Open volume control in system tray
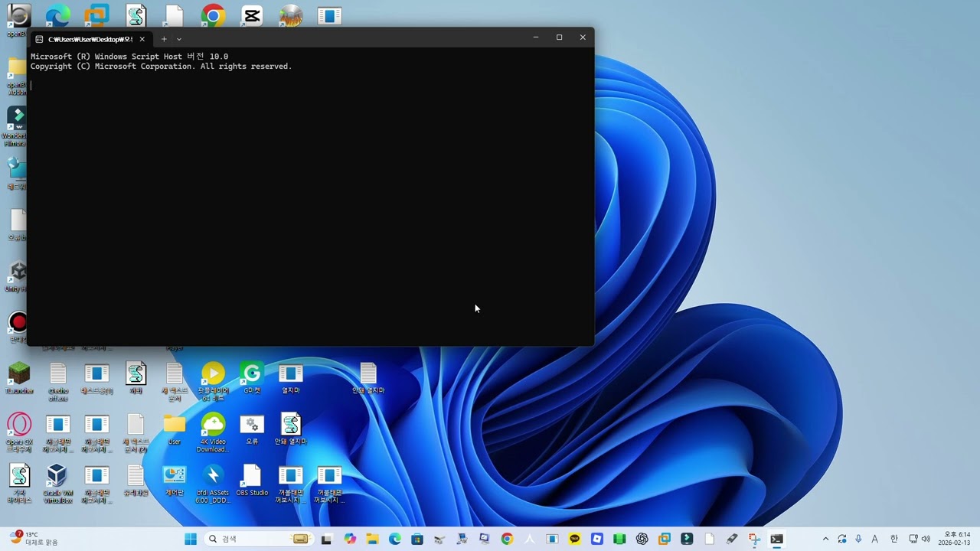Viewport: 980px width, 551px height. pos(926,539)
